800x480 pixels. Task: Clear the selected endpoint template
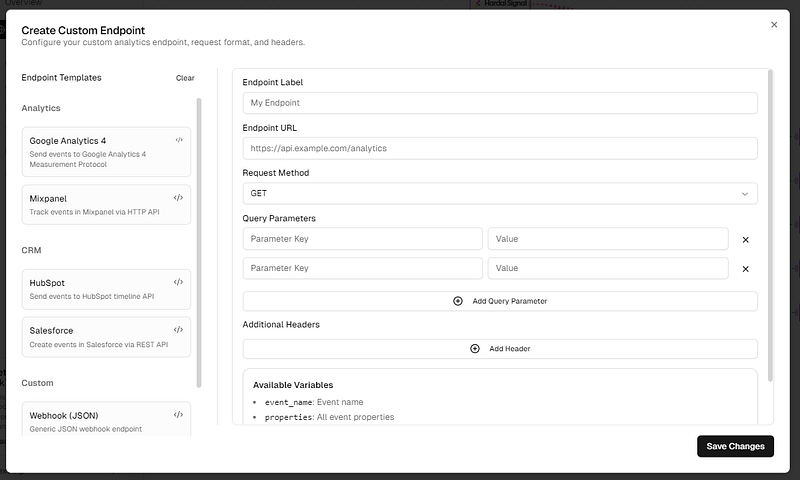(x=185, y=78)
